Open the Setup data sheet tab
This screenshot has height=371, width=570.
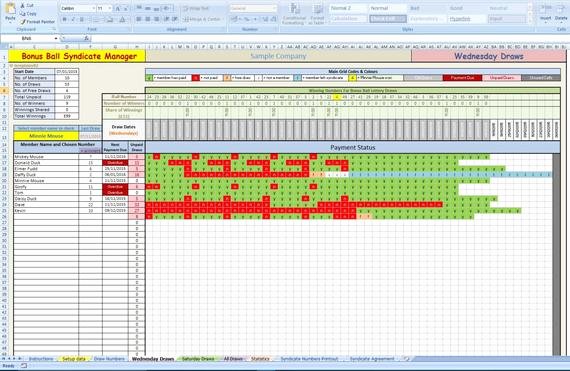tap(74, 359)
